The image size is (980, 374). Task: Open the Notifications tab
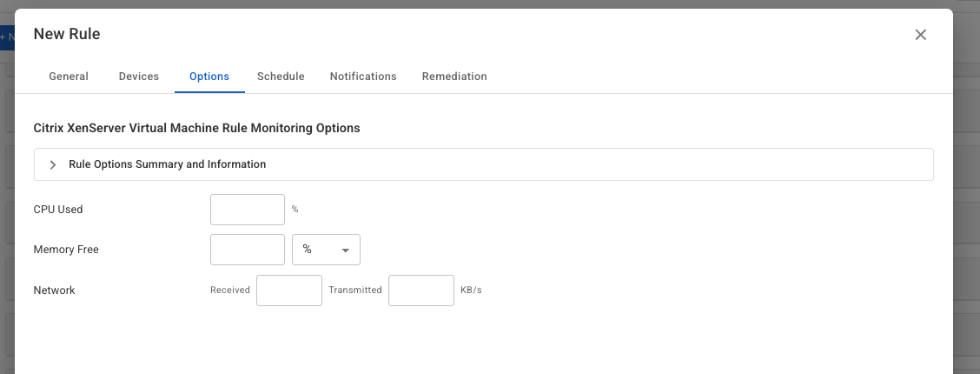tap(363, 77)
